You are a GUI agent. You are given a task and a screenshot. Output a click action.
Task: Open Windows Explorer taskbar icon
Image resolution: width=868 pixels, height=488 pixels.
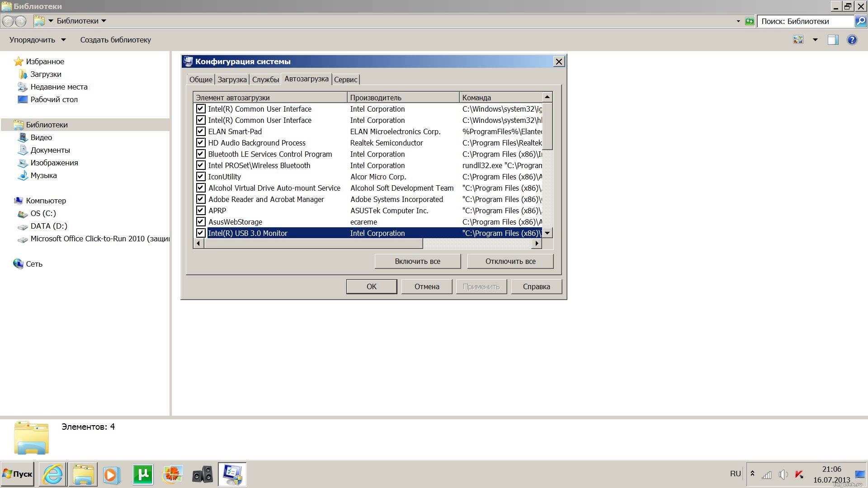coord(83,474)
